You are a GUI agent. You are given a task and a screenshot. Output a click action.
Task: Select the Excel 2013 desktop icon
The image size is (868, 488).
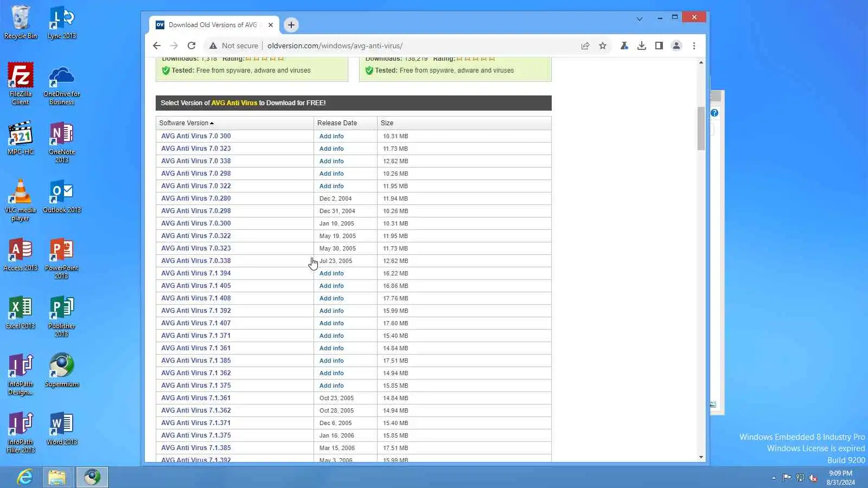pyautogui.click(x=21, y=312)
